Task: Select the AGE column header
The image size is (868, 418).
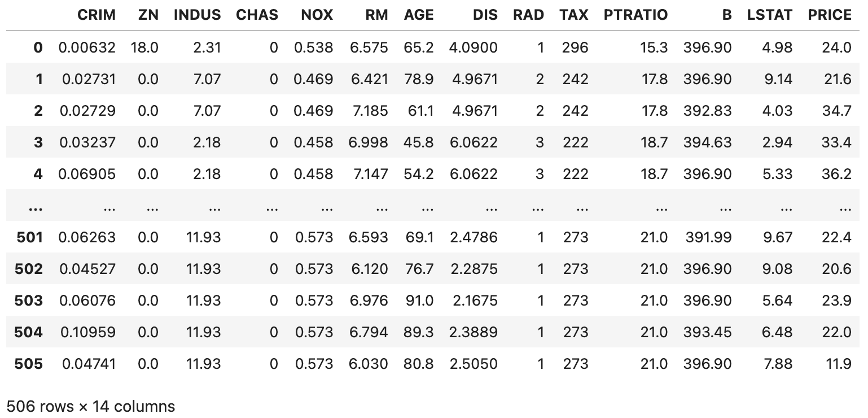Action: pyautogui.click(x=419, y=15)
